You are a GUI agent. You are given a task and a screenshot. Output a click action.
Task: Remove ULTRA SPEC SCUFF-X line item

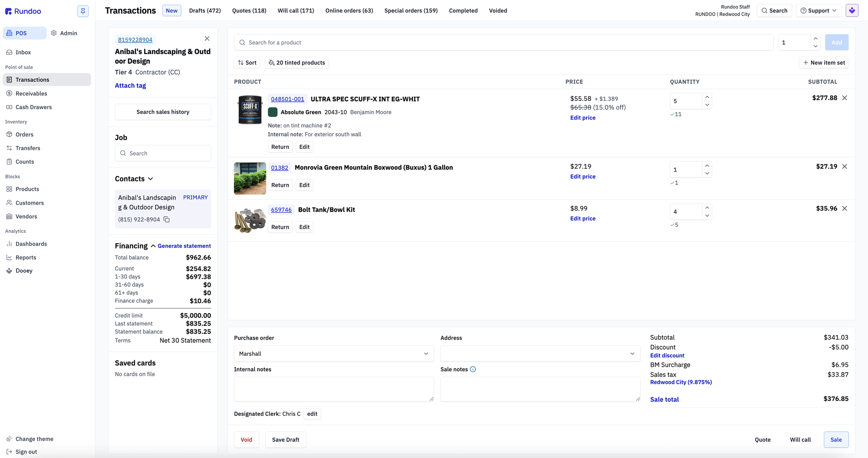[x=845, y=98]
